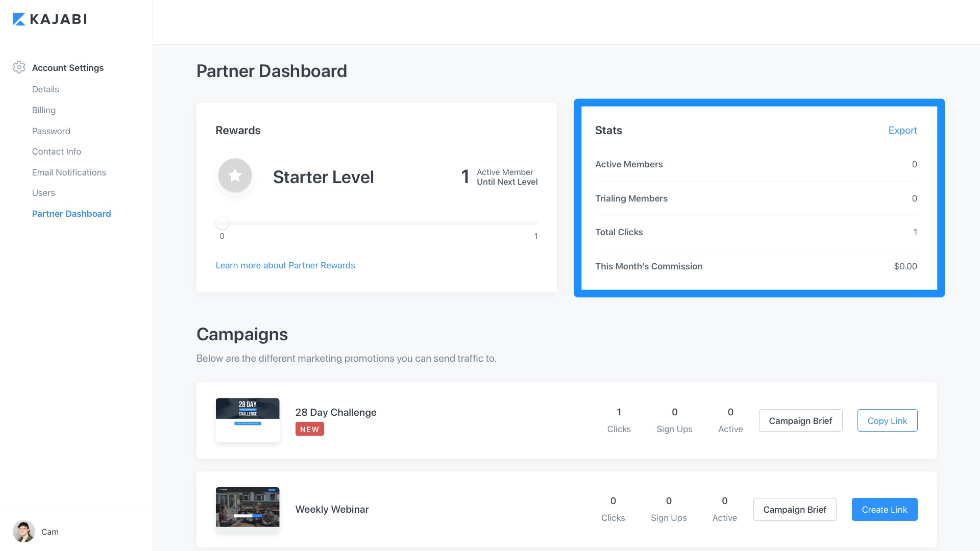Copy the 28 Day Challenge link

point(887,421)
